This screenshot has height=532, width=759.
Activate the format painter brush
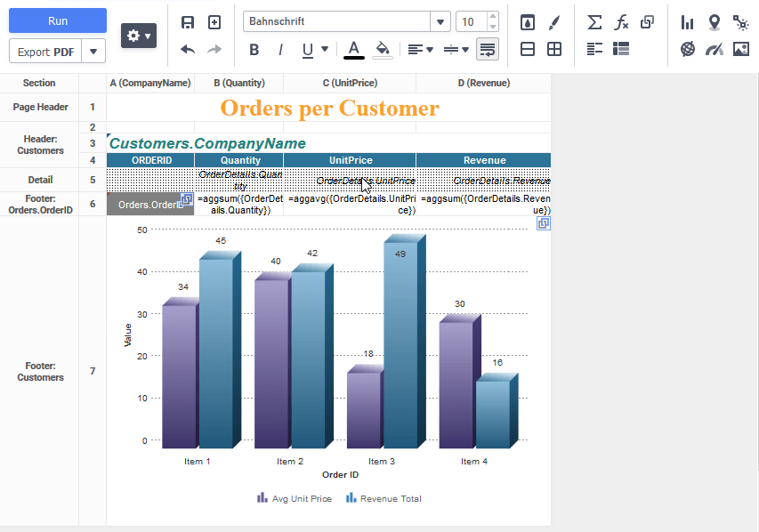tap(554, 22)
